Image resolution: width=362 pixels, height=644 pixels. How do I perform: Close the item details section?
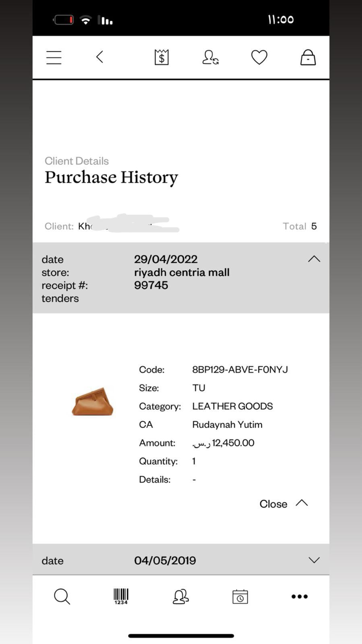pos(283,504)
